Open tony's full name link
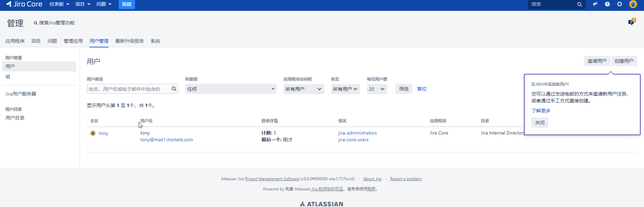 (103, 133)
